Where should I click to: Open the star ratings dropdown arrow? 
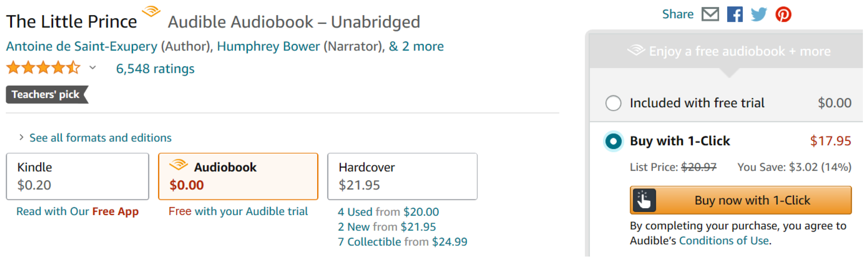tap(93, 68)
